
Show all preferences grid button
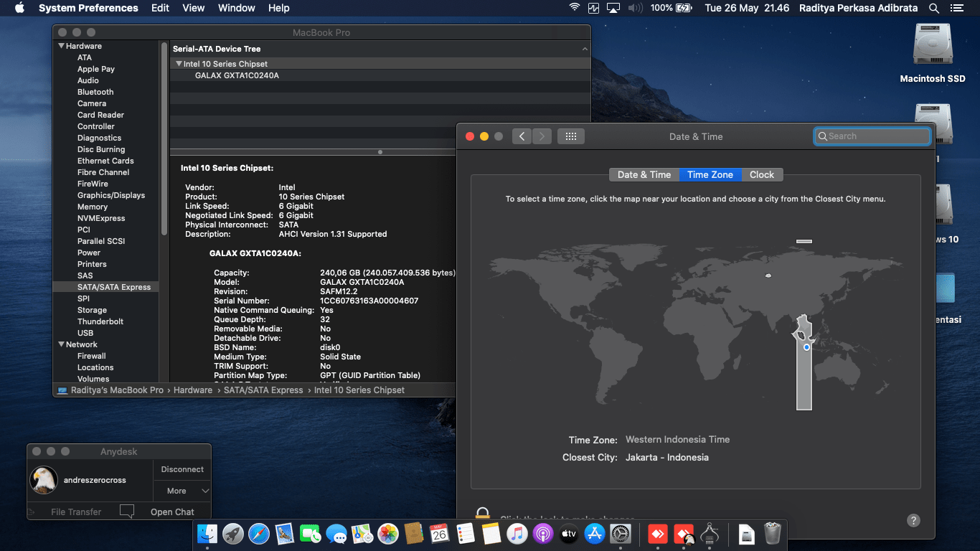(x=571, y=136)
